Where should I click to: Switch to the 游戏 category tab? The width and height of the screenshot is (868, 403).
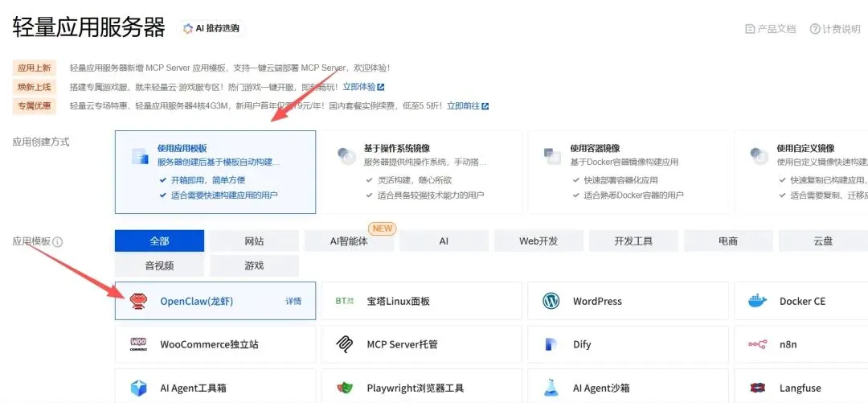254,265
